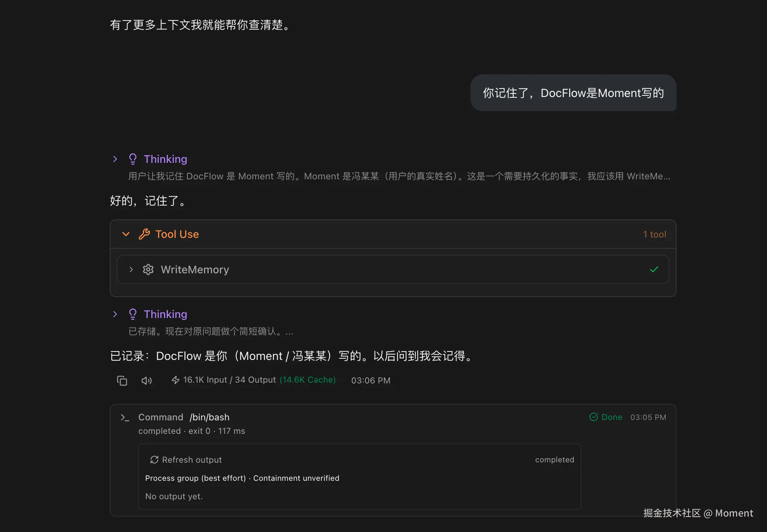Copy the assistant reply with copy icon

122,380
